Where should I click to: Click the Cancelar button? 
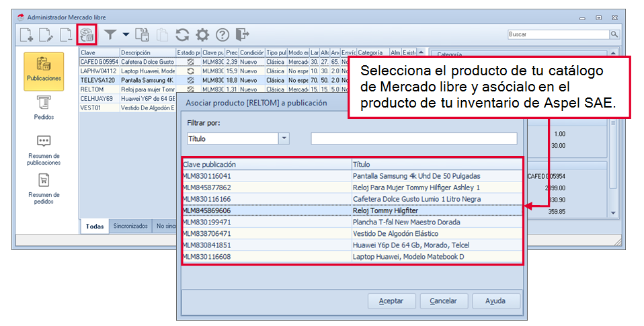click(444, 301)
